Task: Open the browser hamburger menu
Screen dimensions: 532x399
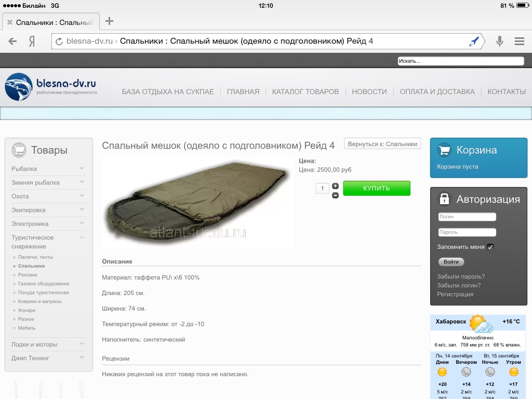Action: tap(519, 42)
